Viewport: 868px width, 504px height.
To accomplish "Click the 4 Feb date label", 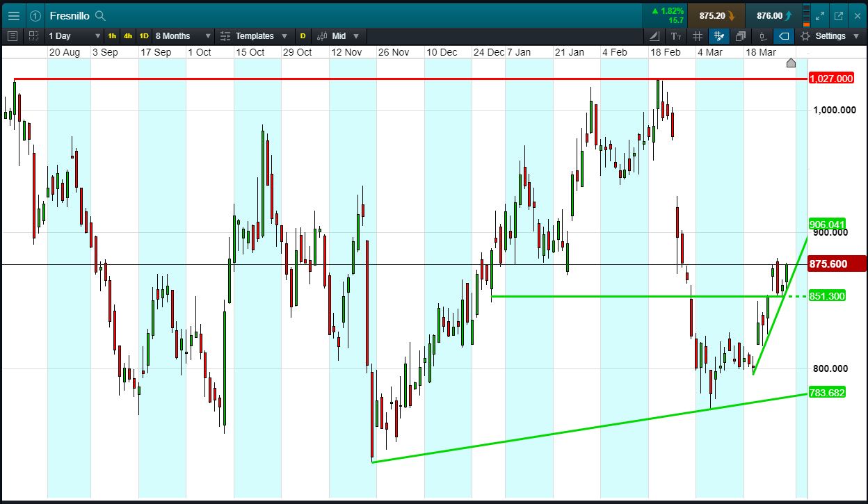I will [x=615, y=52].
